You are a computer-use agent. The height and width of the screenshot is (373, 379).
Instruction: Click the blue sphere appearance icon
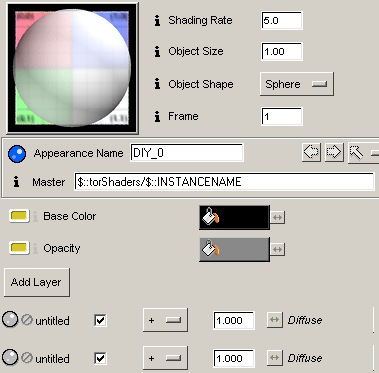pos(17,154)
